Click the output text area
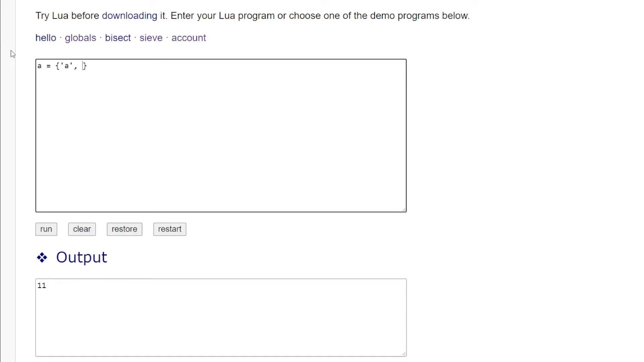This screenshot has height=362, width=644. coord(221,316)
